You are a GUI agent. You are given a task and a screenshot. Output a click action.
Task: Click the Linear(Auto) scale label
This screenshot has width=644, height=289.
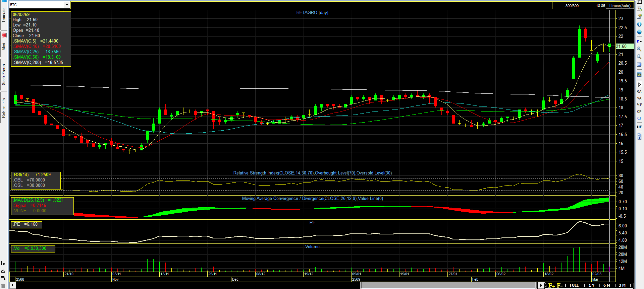point(620,5)
